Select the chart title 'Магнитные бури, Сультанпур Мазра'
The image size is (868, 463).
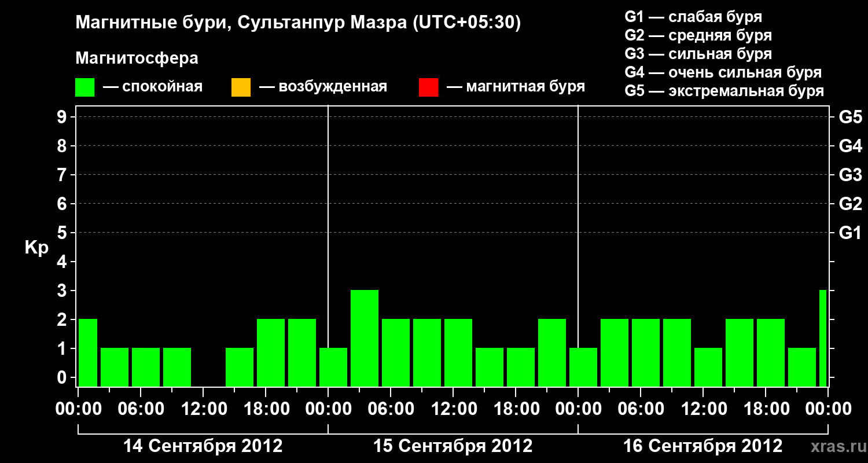point(240,23)
